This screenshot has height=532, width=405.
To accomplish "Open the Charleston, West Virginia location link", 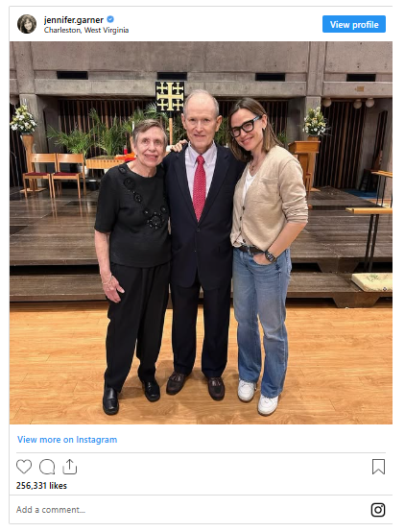I will pos(86,30).
